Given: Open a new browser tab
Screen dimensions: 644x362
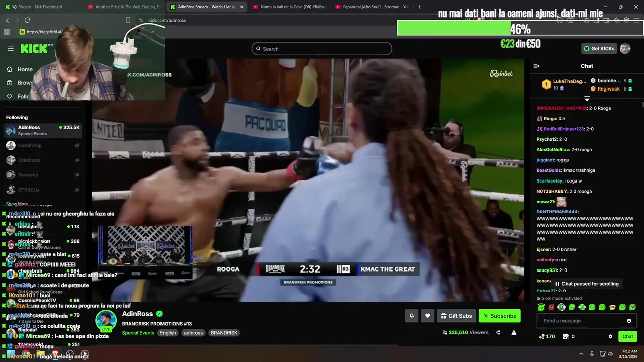Looking at the screenshot, I should point(419,7).
